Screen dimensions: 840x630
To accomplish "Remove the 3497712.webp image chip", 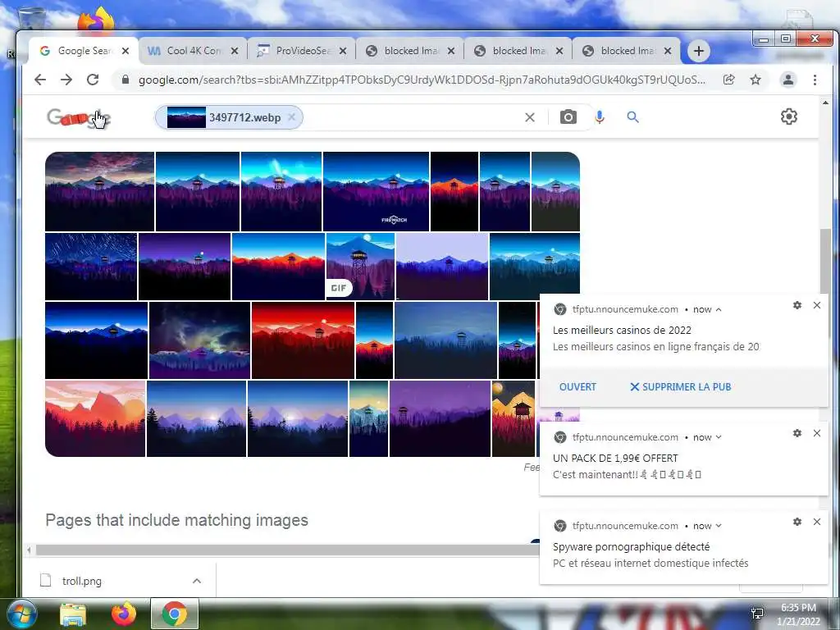I will pos(291,117).
